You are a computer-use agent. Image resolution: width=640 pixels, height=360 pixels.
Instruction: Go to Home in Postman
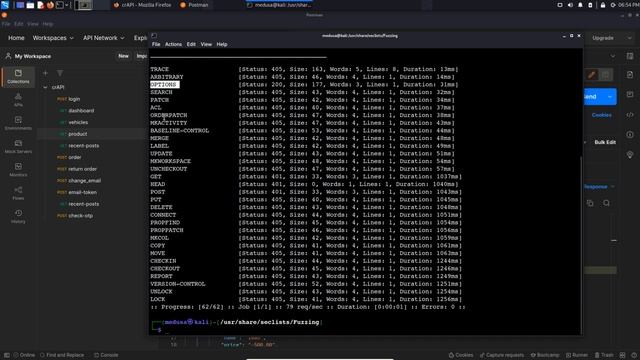16,38
